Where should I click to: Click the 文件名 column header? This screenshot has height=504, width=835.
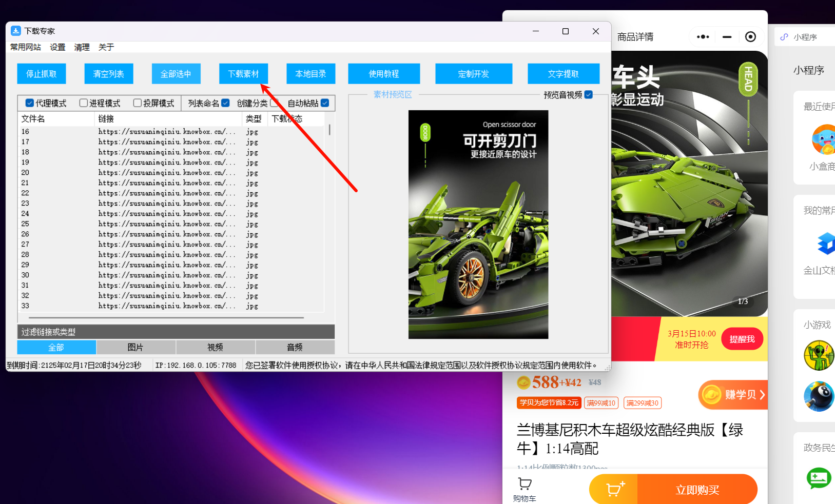tap(56, 118)
